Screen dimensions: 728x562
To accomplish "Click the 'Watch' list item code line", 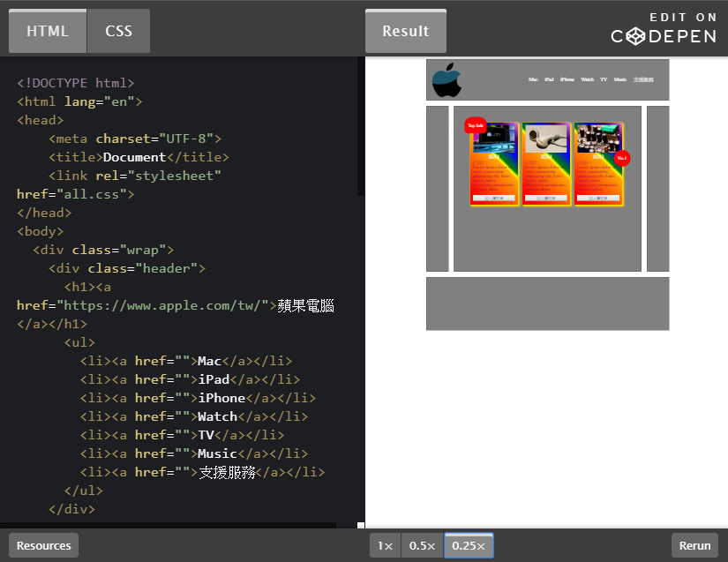I will pos(194,416).
